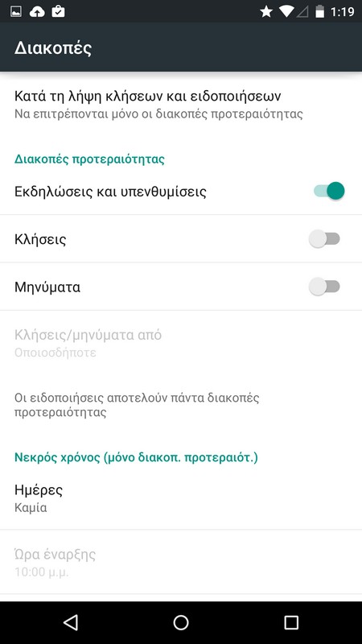362x644 pixels.
Task: Tap the briefcase checkmark notification icon
Action: click(x=58, y=11)
